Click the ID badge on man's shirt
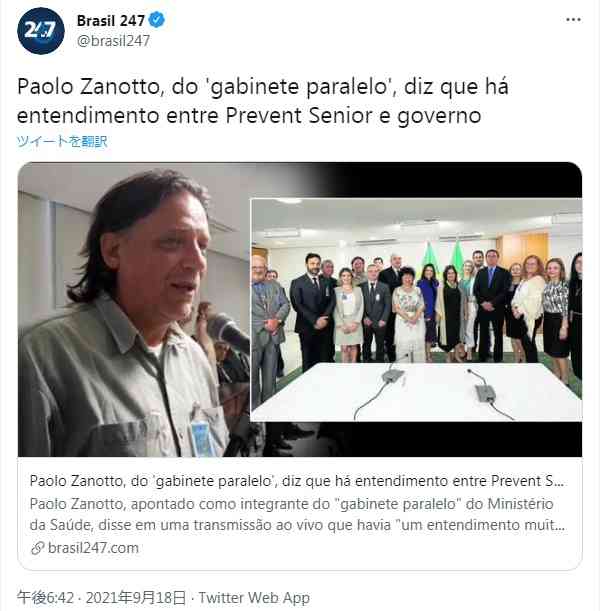This screenshot has width=601, height=611. (201, 437)
